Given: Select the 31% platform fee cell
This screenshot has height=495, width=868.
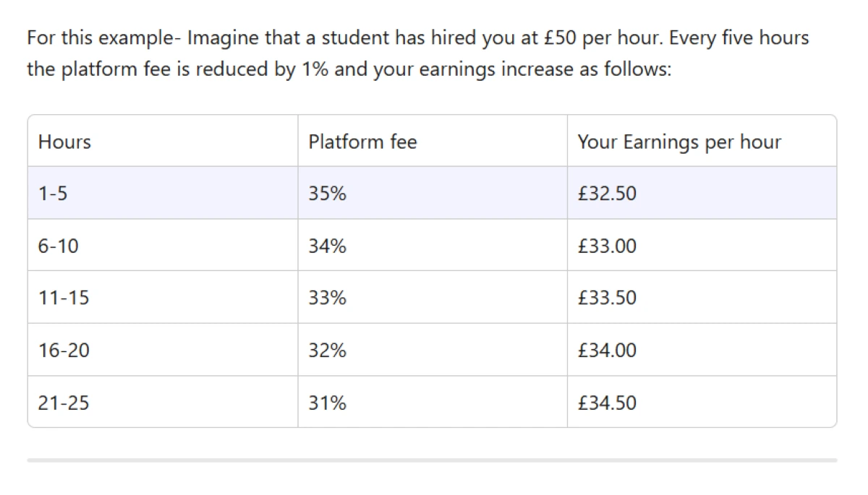Looking at the screenshot, I should tap(327, 403).
